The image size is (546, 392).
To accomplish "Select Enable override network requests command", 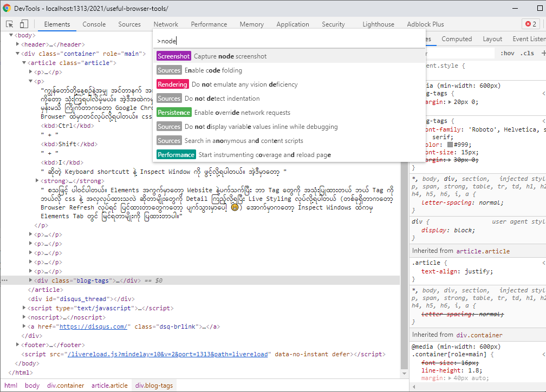I will click(x=289, y=113).
